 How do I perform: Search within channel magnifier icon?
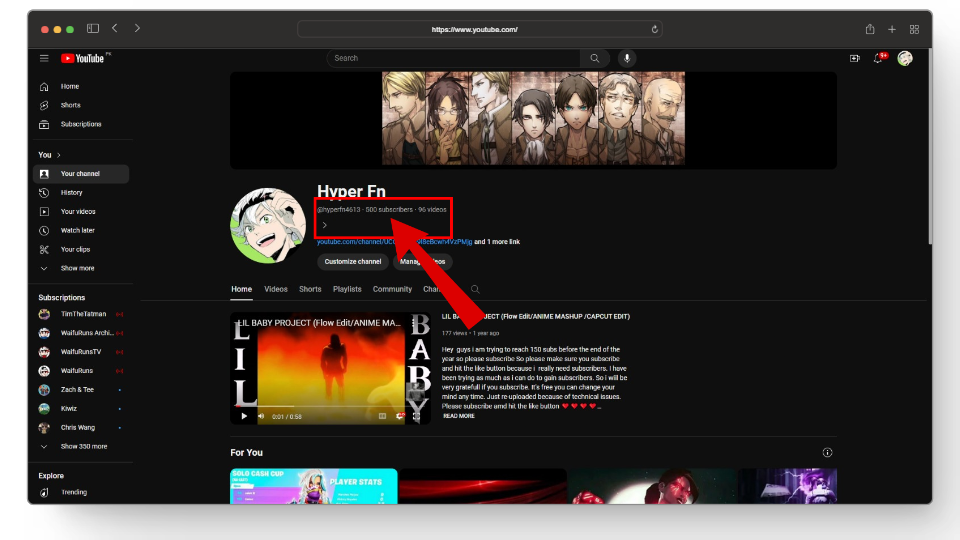click(475, 289)
